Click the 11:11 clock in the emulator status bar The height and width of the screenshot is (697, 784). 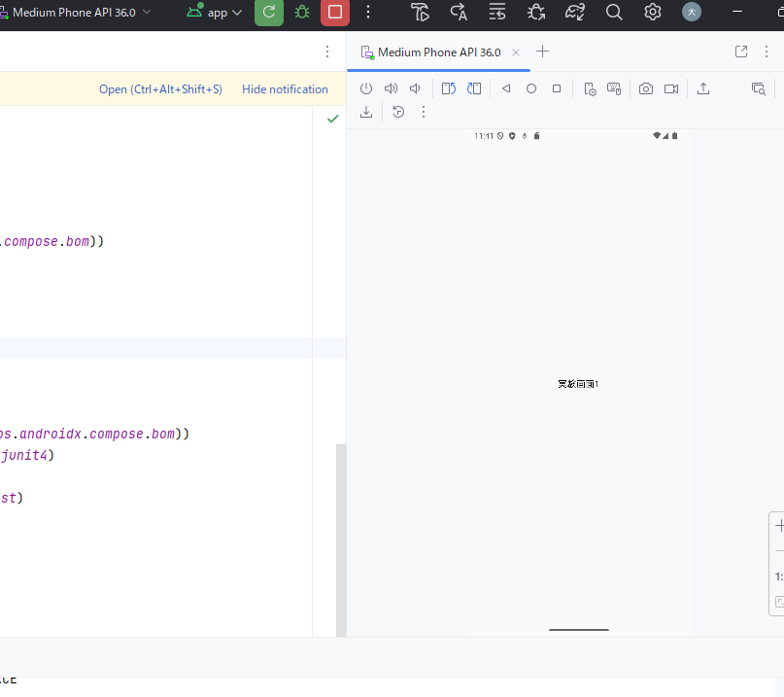tap(484, 136)
